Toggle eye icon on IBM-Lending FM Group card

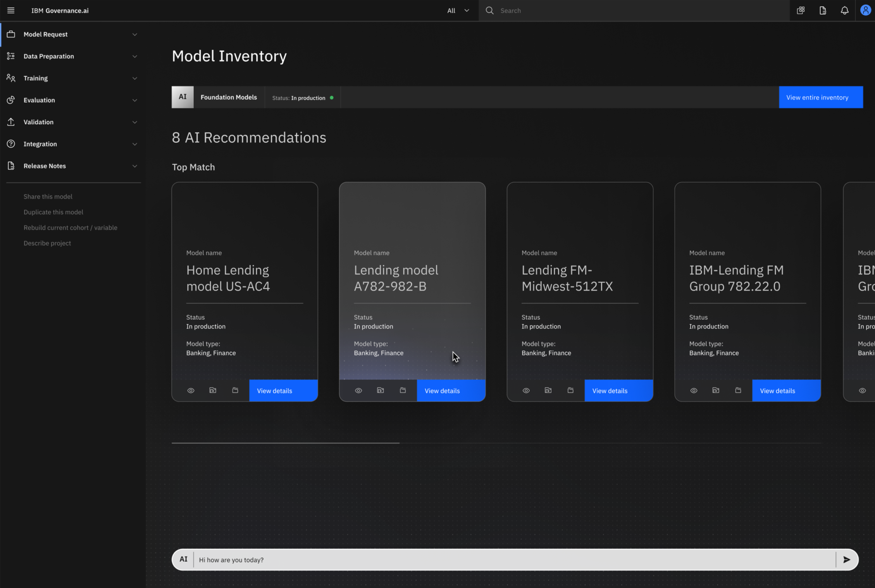694,390
